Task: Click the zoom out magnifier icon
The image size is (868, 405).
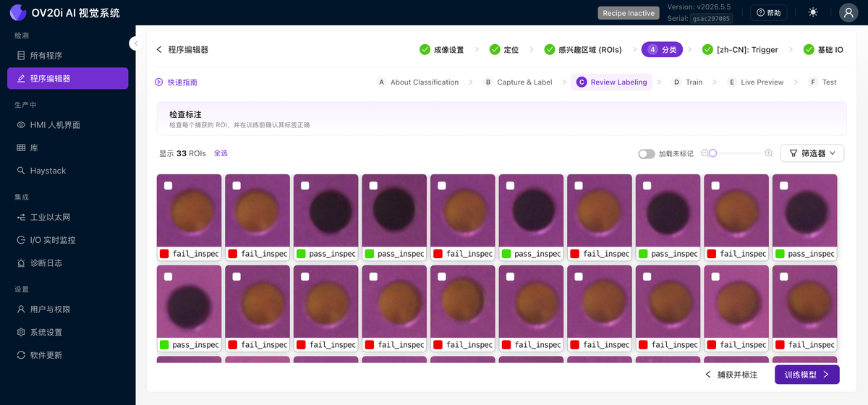Action: point(705,153)
